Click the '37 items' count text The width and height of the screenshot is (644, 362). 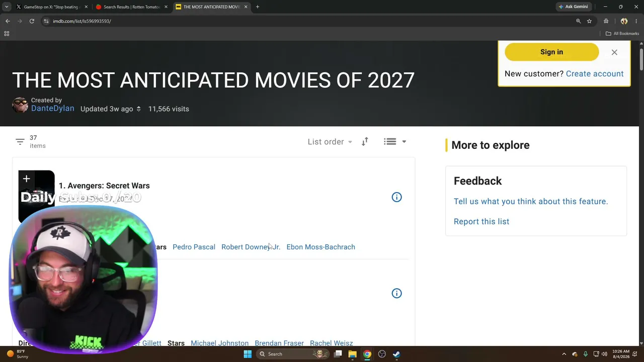pos(38,142)
